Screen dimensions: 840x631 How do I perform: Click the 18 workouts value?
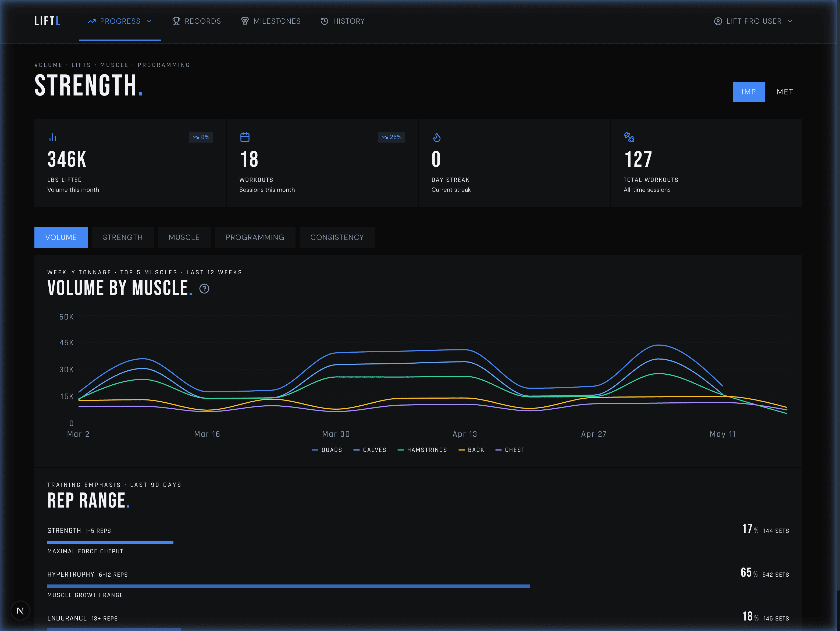tap(249, 159)
